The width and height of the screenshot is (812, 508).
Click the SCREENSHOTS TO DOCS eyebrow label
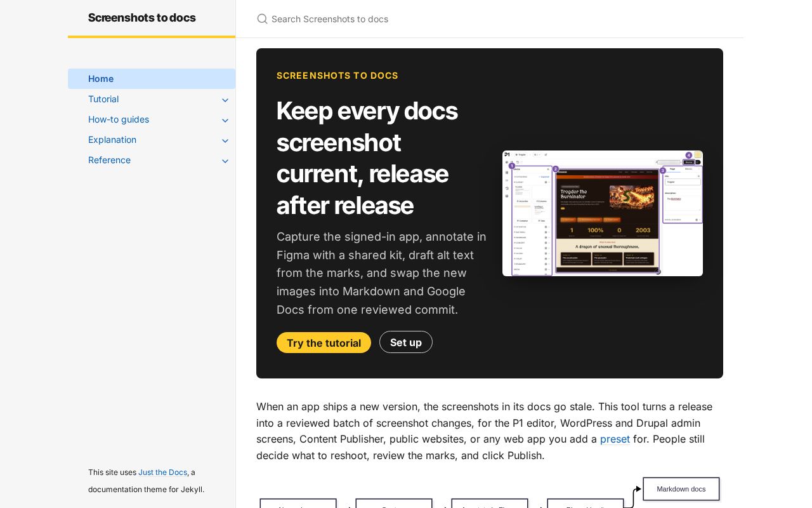(337, 76)
